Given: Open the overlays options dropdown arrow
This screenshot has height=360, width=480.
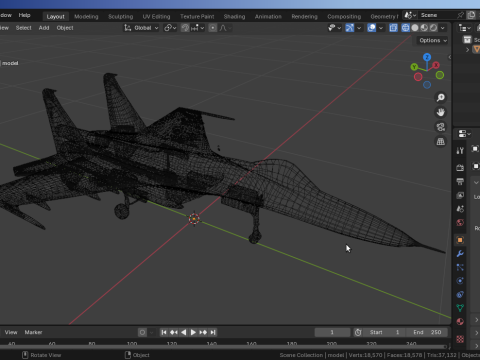Looking at the screenshot, I should (x=381, y=28).
